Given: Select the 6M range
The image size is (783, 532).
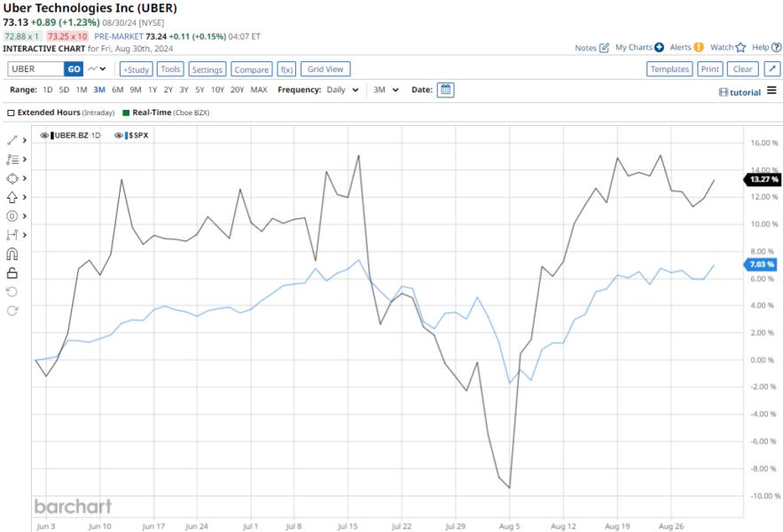Looking at the screenshot, I should coord(117,90).
